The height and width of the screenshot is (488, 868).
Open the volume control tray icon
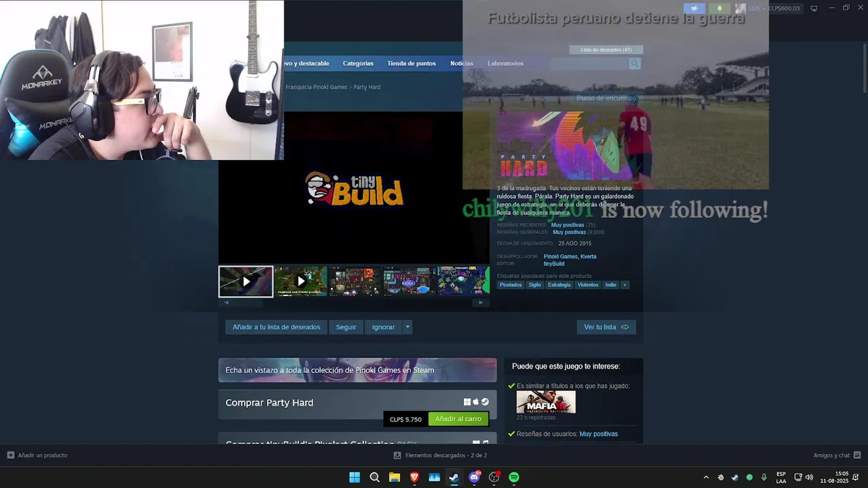coord(809,477)
